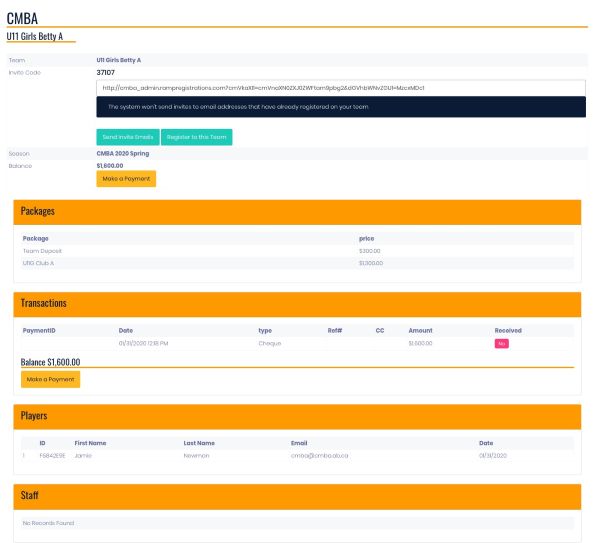
Task: Click the $1,600.00 balance value
Action: pos(110,166)
